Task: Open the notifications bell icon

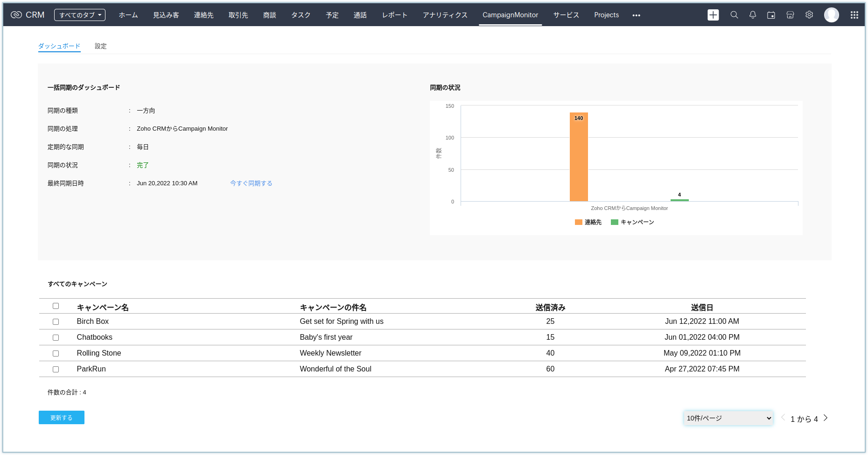Action: pos(753,15)
